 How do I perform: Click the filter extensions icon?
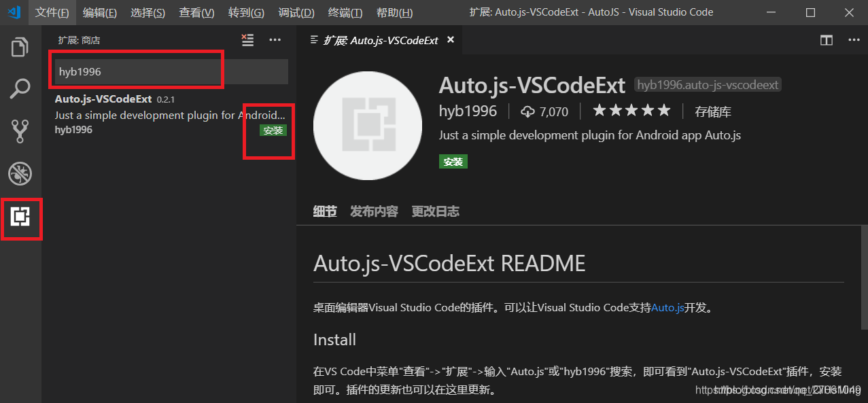[x=247, y=40]
